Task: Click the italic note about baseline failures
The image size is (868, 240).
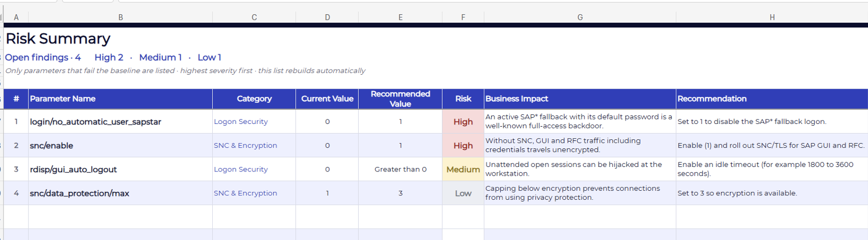Action: point(185,71)
